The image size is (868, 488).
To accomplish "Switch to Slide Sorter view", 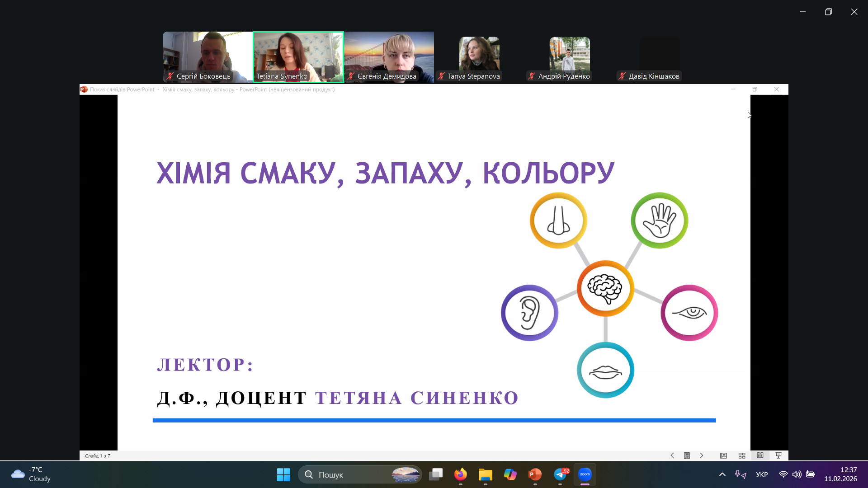I will tap(742, 455).
